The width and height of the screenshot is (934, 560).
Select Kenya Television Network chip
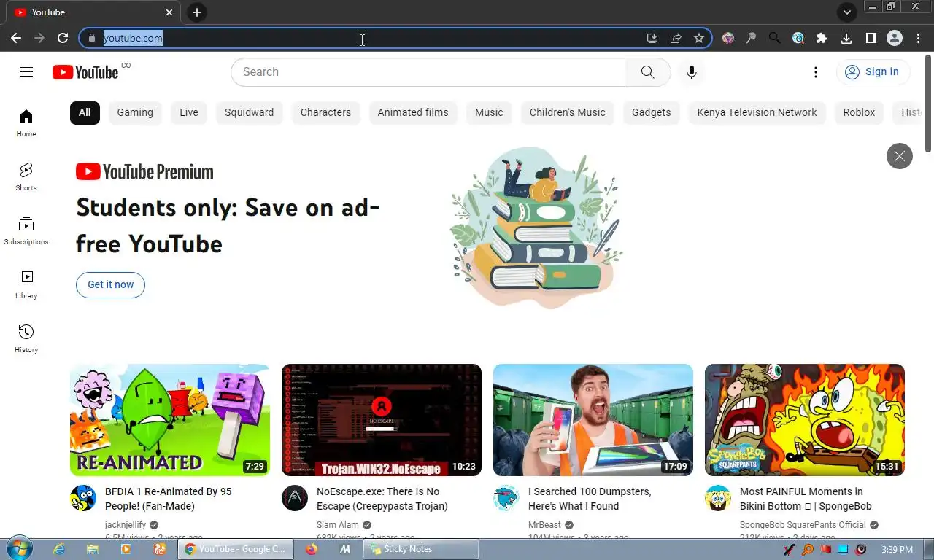(x=757, y=112)
